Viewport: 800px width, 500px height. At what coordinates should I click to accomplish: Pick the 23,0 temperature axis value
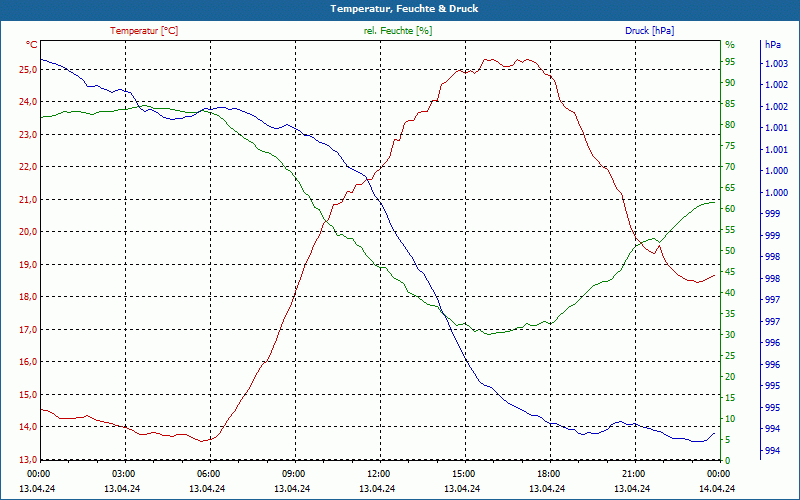pyautogui.click(x=28, y=134)
